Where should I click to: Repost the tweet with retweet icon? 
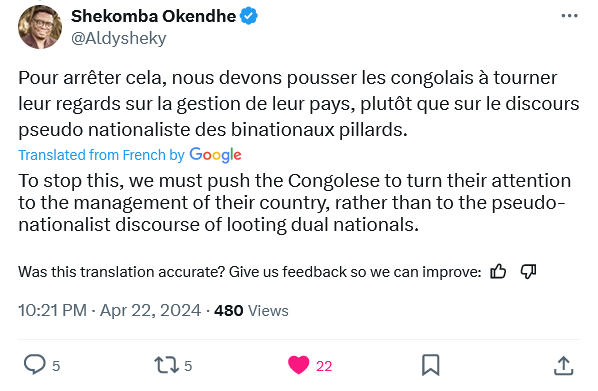tap(166, 365)
